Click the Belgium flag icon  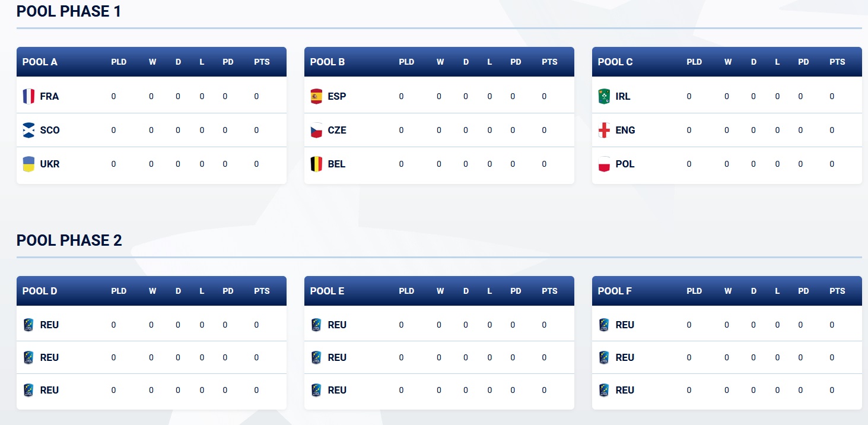316,164
